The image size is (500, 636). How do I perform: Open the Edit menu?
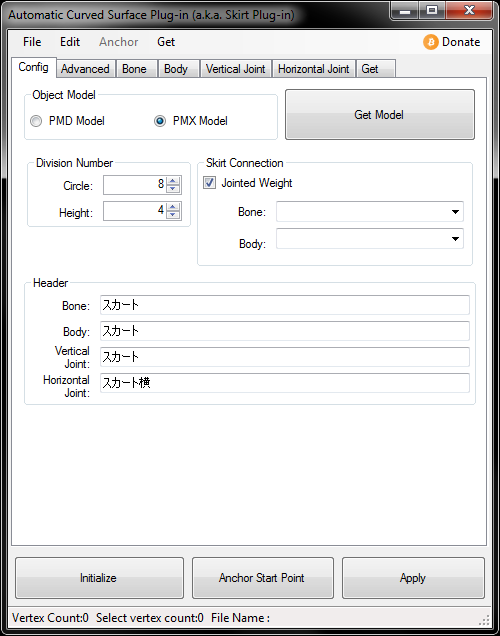pos(70,42)
